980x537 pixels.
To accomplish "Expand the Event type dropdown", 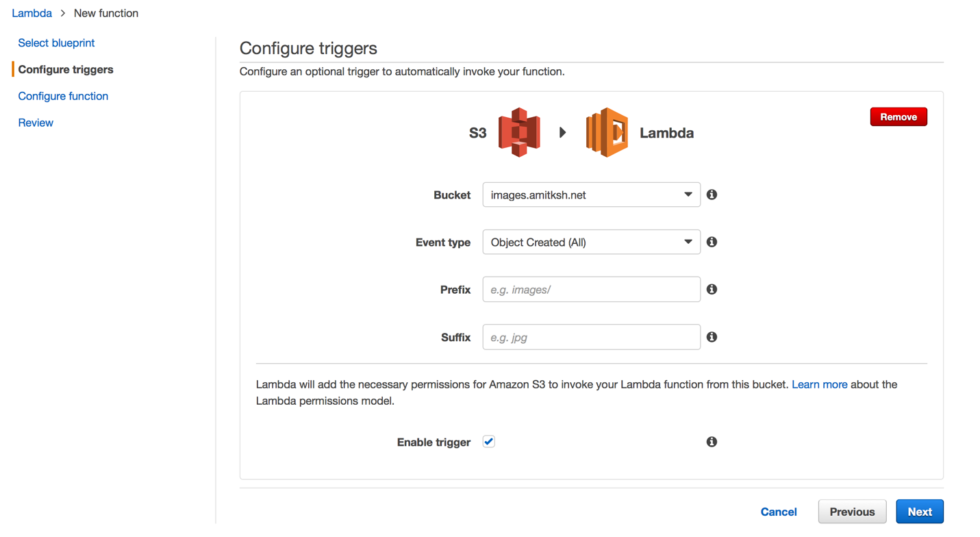I will (591, 242).
